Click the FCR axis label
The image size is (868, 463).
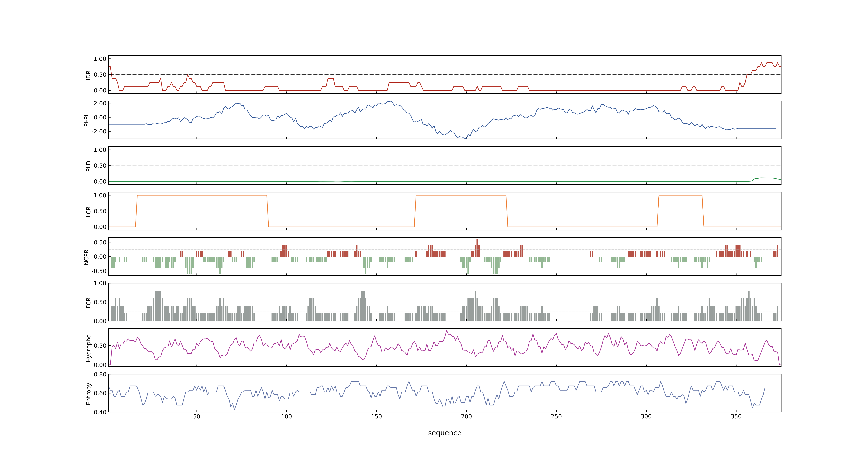tap(88, 302)
